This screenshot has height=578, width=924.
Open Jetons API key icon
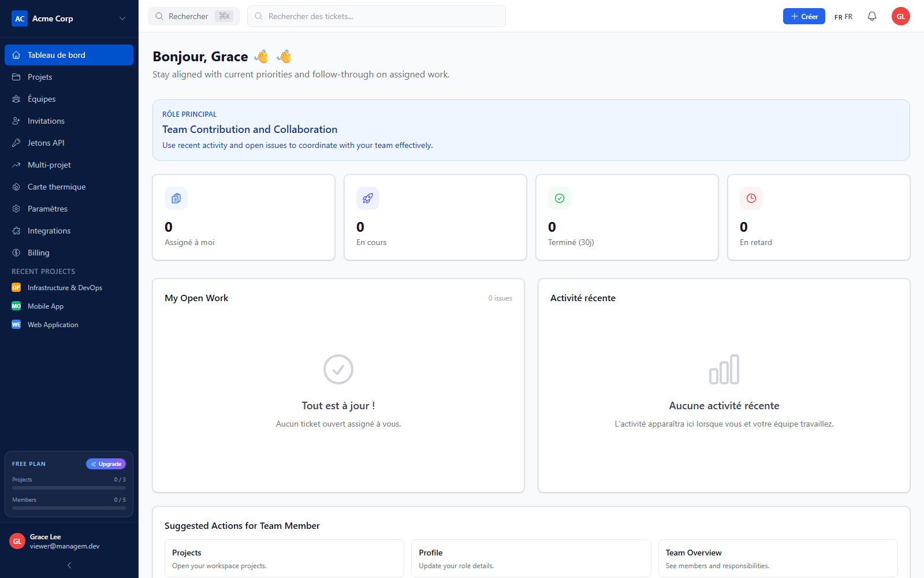pyautogui.click(x=16, y=143)
